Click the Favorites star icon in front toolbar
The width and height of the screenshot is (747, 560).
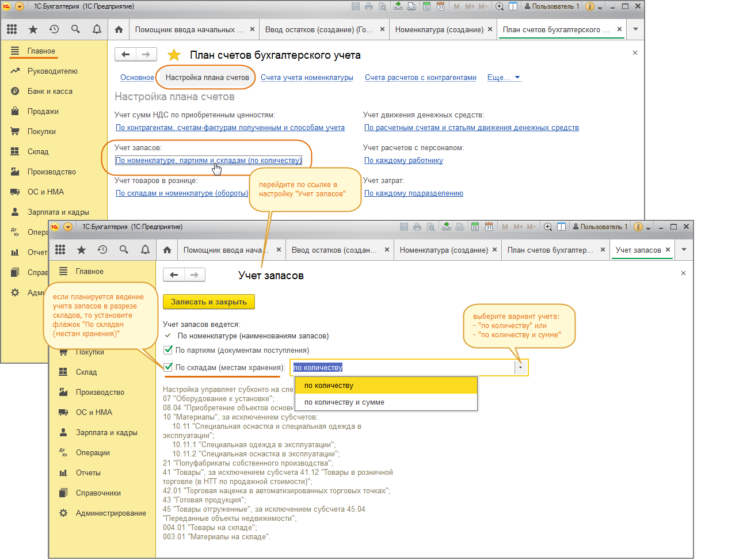(81, 250)
